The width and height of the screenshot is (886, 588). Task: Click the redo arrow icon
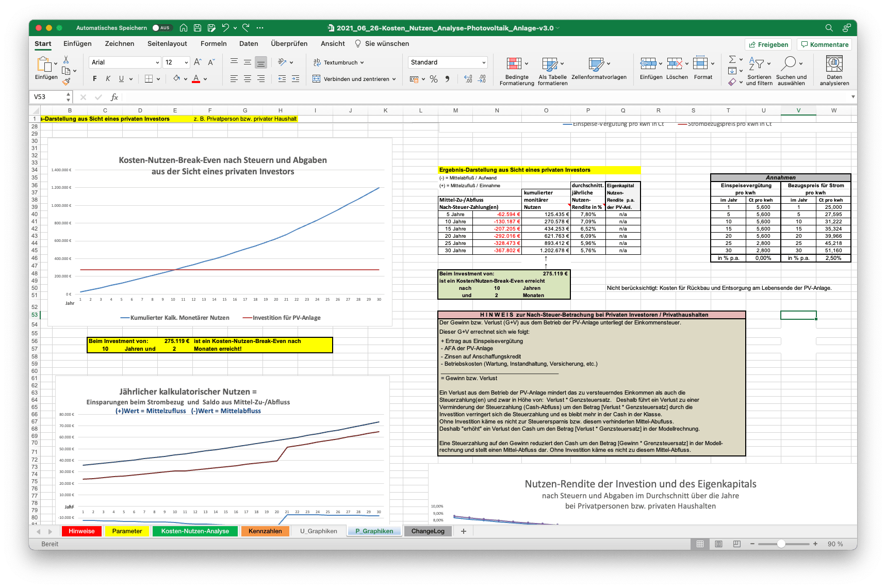(x=246, y=28)
